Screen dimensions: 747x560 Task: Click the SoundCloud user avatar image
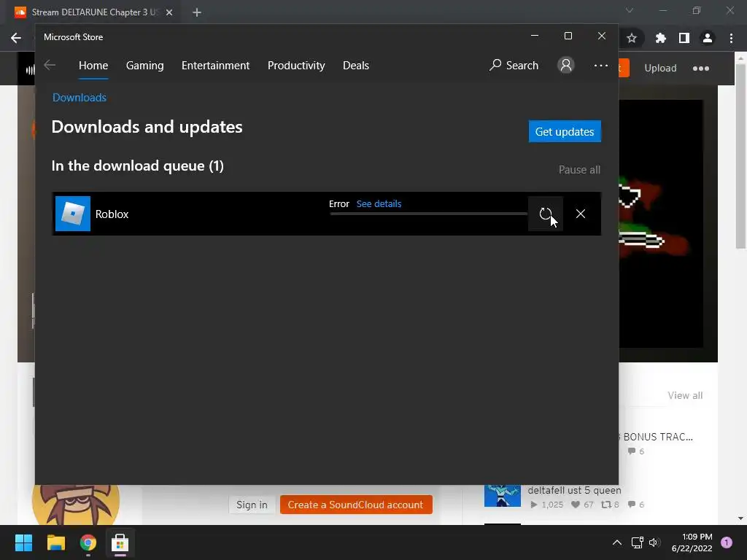[x=76, y=505]
